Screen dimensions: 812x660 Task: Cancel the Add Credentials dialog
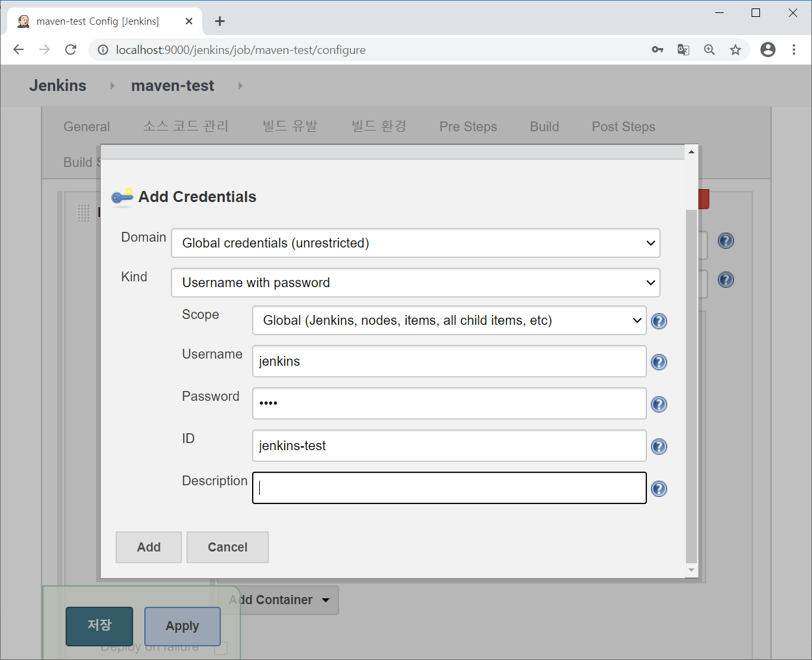(227, 547)
